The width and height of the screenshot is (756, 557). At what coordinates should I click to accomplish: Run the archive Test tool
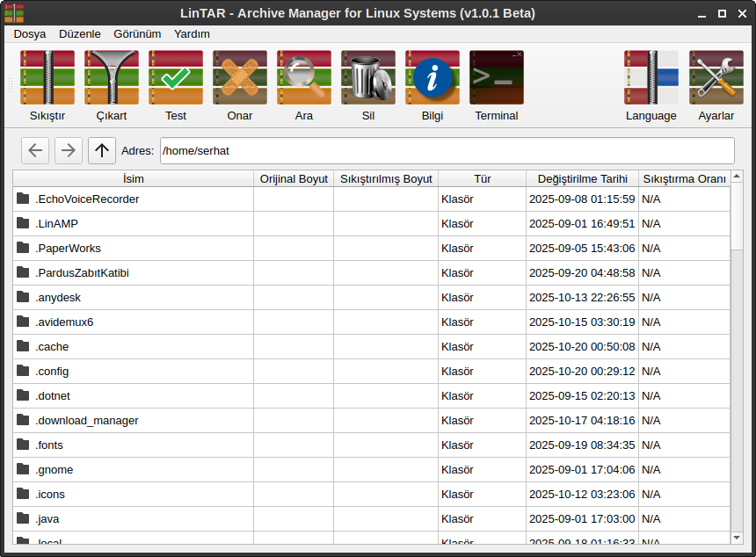pos(176,78)
